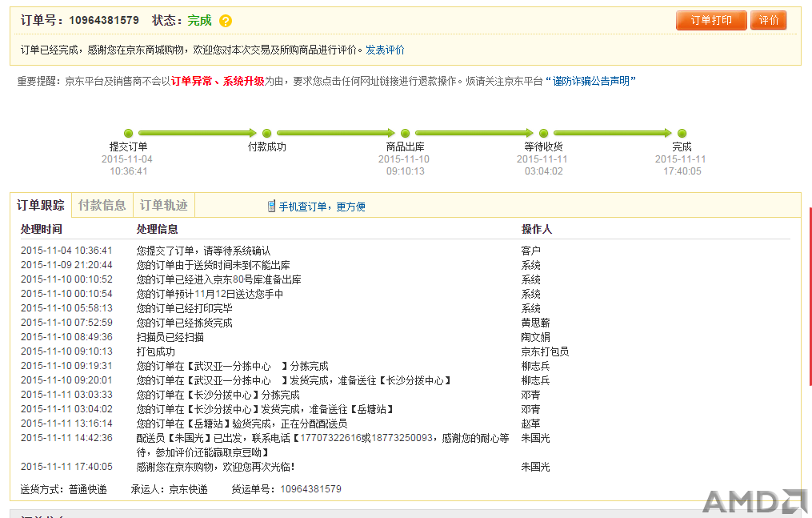Screen dimensions: 812x518
Task: Click row 感谢您在京东购物，欢迎您再次光临!
Action: [405, 467]
